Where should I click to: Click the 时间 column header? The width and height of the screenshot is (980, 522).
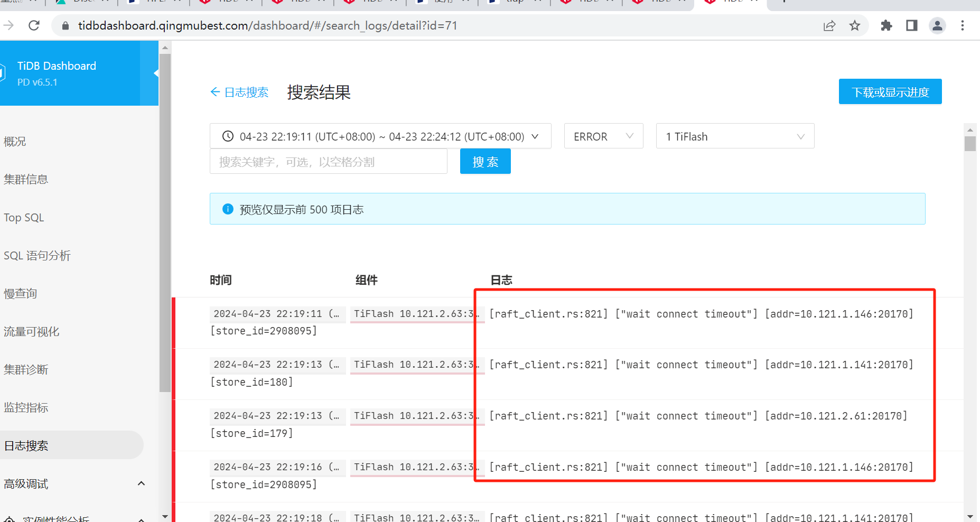(x=221, y=280)
